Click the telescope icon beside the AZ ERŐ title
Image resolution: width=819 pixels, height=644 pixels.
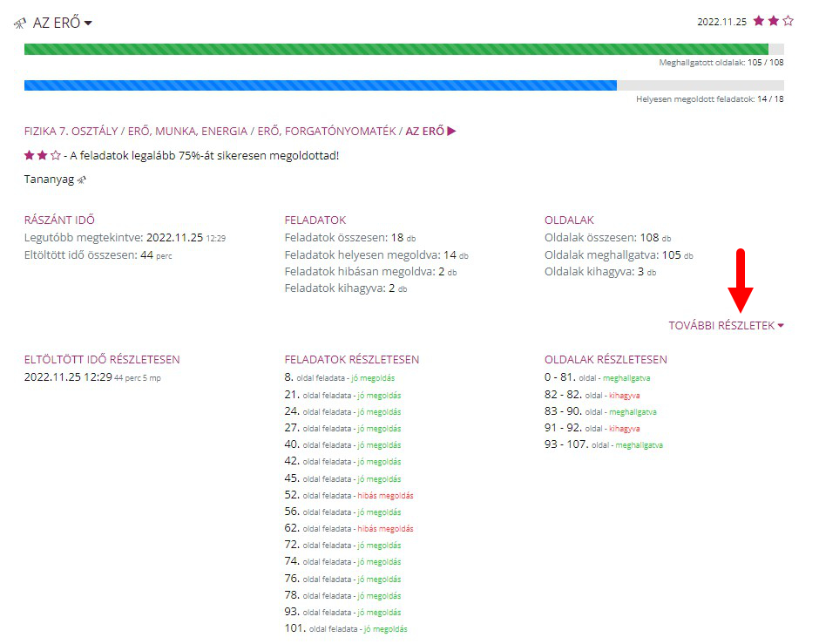20,23
